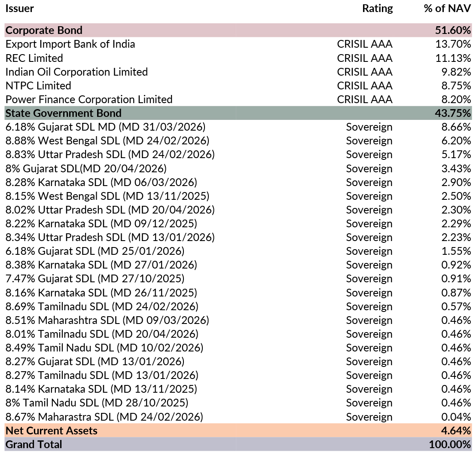Select 6.18% Gujarat SDL MD 31/03/2026
Viewport: 476px width, 455px height.
(x=105, y=127)
